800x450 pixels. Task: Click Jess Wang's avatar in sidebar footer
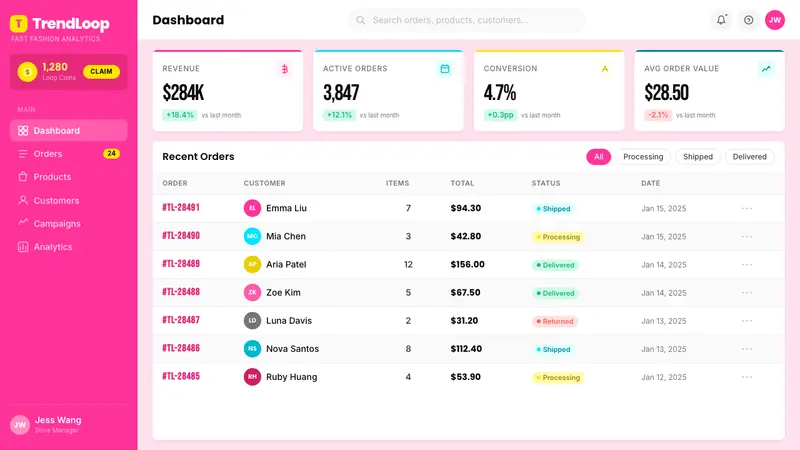(20, 424)
